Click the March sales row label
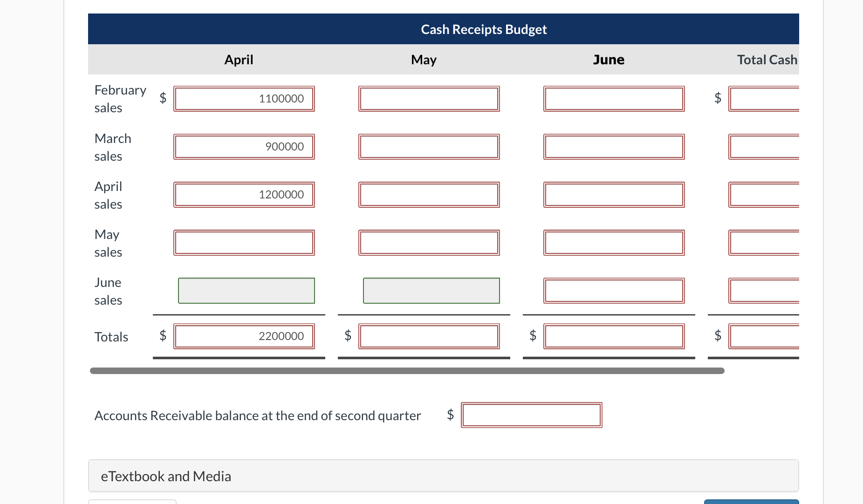863x504 pixels. pyautogui.click(x=113, y=147)
